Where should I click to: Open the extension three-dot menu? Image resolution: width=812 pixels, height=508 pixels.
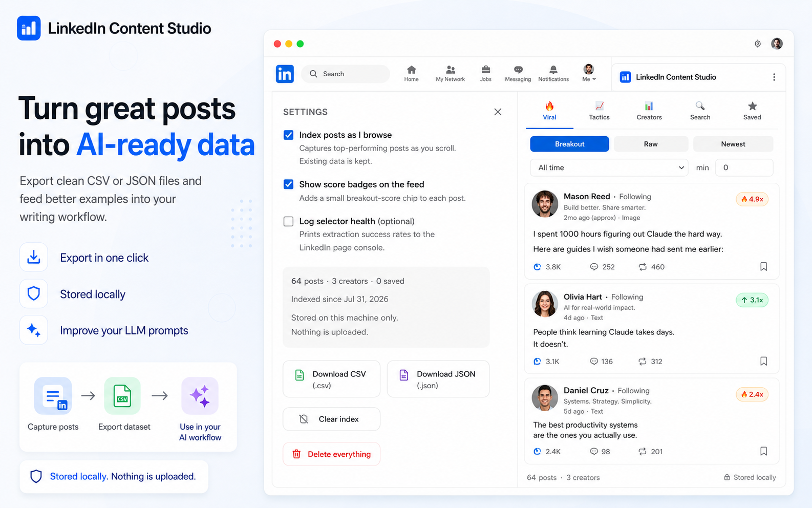pos(774,77)
